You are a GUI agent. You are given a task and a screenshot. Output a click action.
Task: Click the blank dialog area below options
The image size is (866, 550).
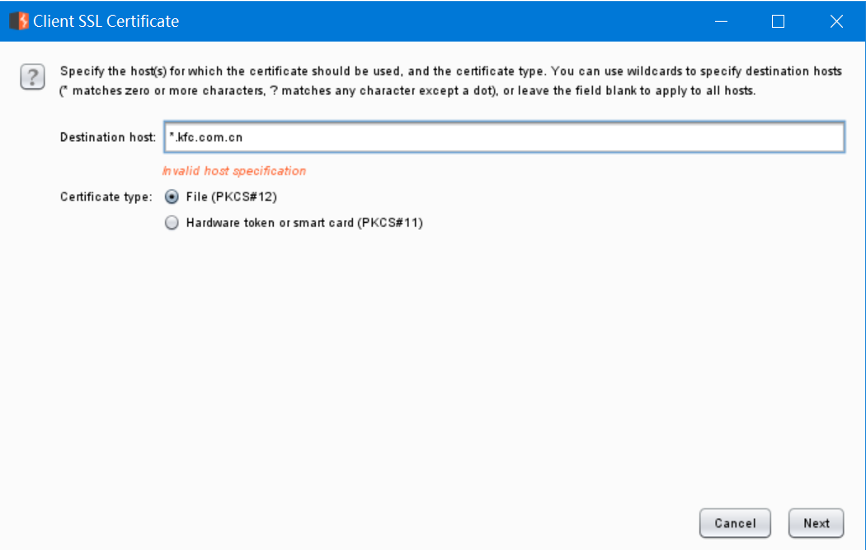[433, 364]
